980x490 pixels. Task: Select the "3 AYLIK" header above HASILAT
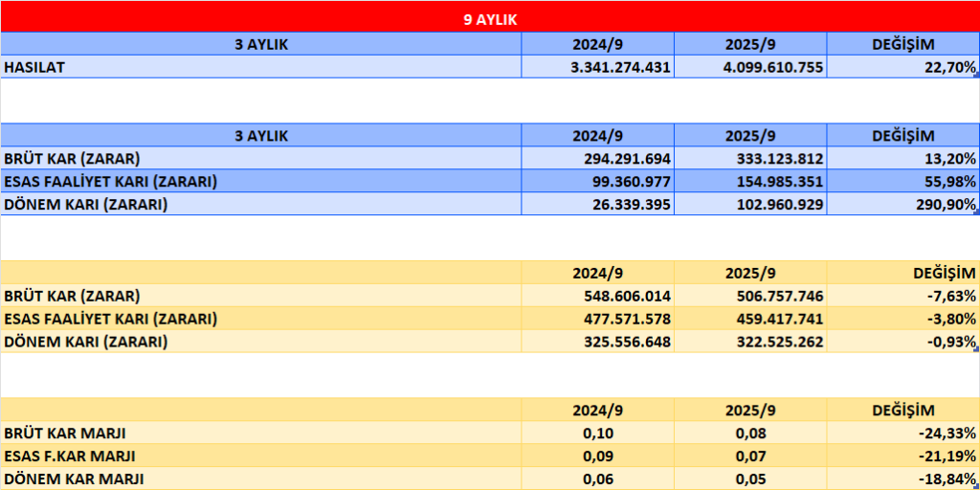coord(260,44)
